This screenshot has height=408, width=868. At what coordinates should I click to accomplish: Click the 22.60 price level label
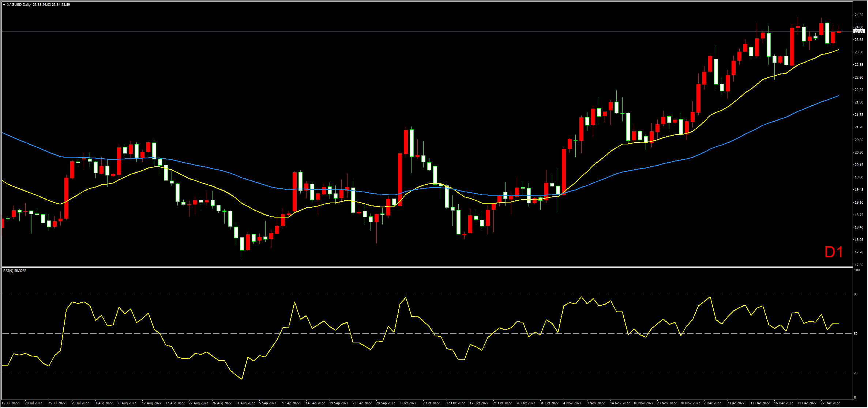click(858, 78)
